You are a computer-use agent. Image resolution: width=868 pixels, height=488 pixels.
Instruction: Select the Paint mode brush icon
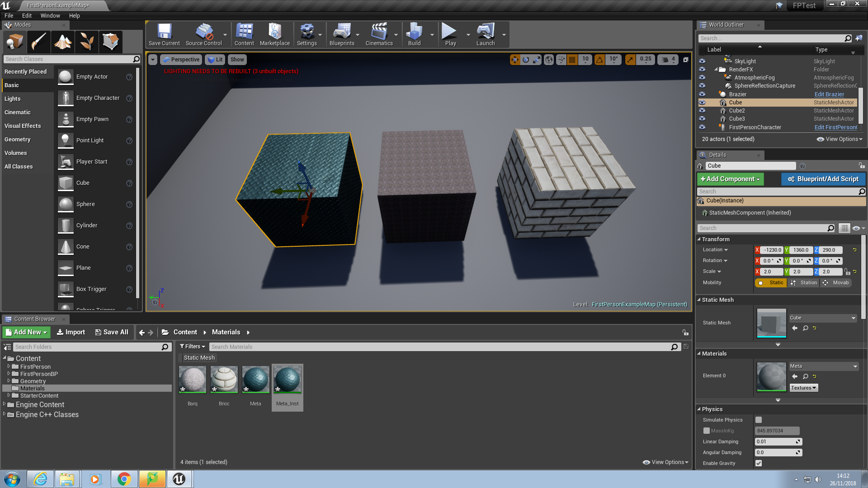pyautogui.click(x=38, y=42)
